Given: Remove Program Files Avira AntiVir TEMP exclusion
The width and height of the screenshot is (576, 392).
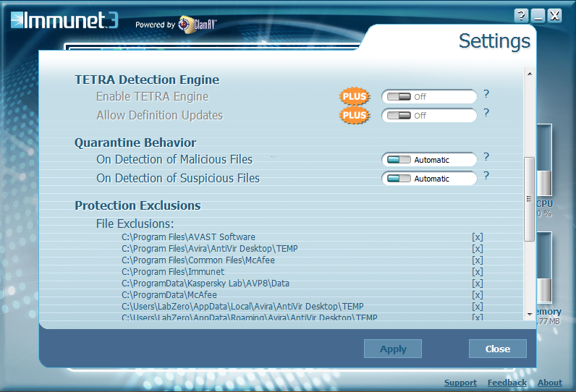Looking at the screenshot, I should pyautogui.click(x=477, y=249).
